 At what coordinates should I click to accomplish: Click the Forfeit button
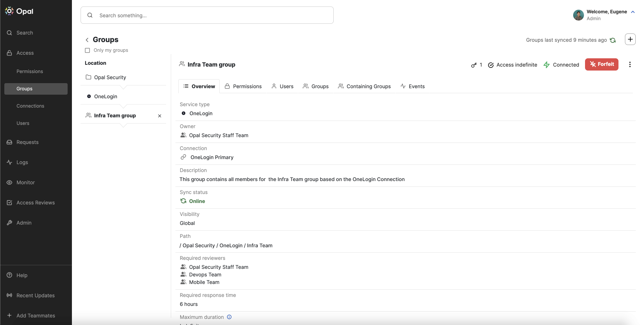point(602,64)
